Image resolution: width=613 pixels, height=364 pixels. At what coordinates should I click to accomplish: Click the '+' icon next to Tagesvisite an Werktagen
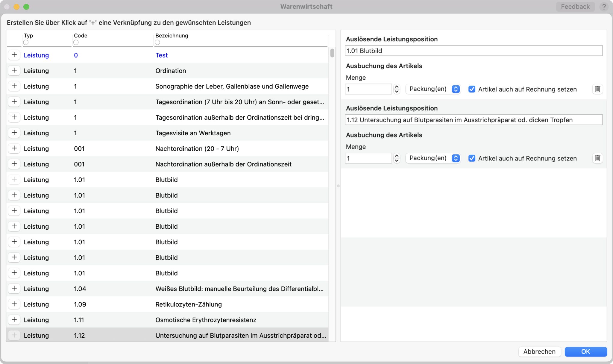point(14,133)
